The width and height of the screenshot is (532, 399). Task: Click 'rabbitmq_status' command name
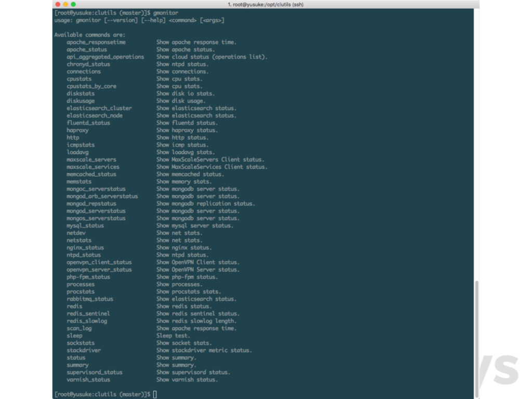coord(90,299)
